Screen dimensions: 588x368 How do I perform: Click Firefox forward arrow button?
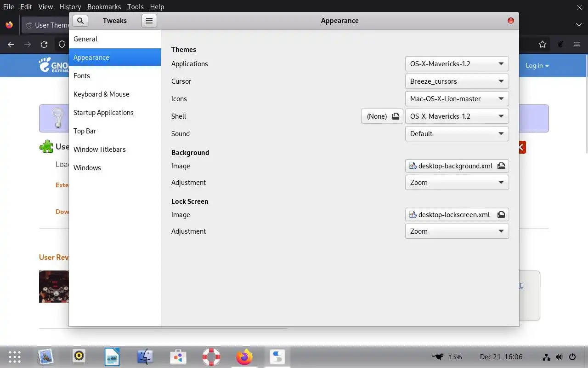click(x=28, y=45)
